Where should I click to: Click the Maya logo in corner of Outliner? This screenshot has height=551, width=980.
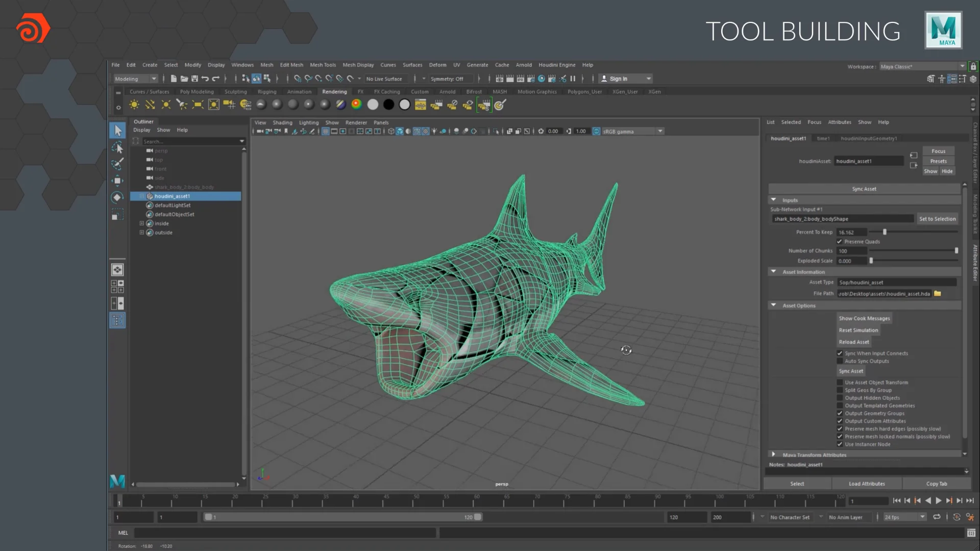click(x=117, y=481)
